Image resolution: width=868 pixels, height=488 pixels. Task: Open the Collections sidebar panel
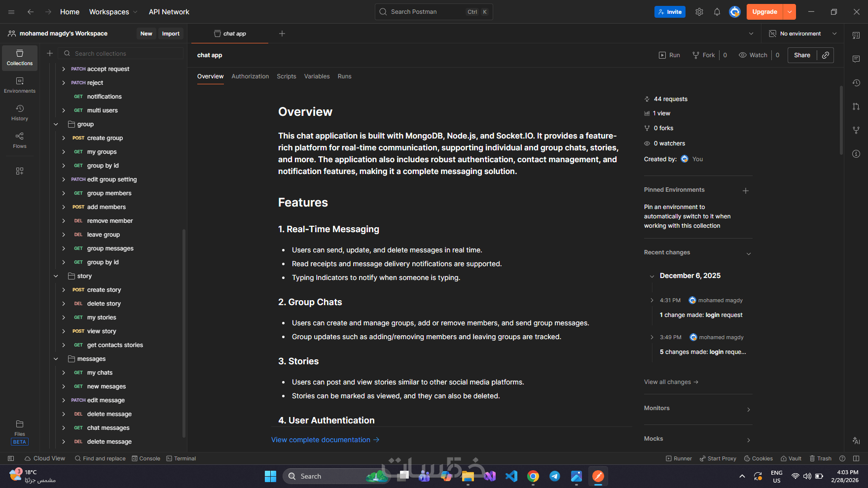tap(20, 58)
